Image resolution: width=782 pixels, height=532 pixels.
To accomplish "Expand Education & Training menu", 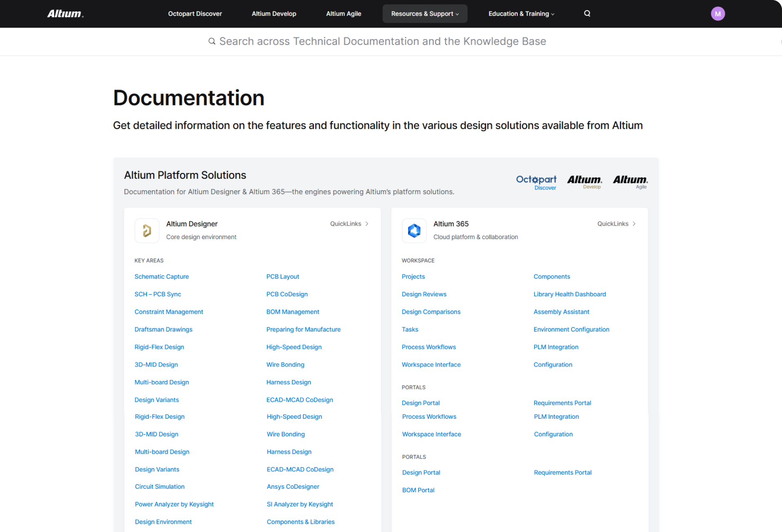I will tap(521, 14).
